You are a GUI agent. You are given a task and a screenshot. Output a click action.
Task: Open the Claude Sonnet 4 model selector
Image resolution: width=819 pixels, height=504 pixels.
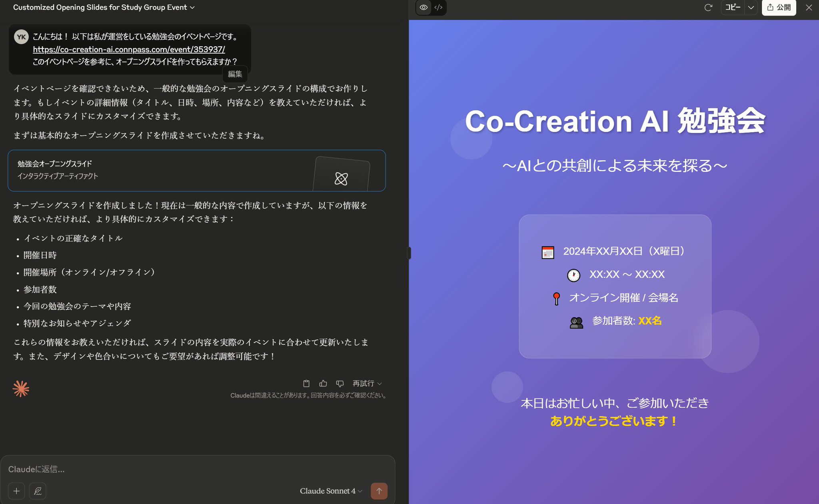(x=331, y=491)
